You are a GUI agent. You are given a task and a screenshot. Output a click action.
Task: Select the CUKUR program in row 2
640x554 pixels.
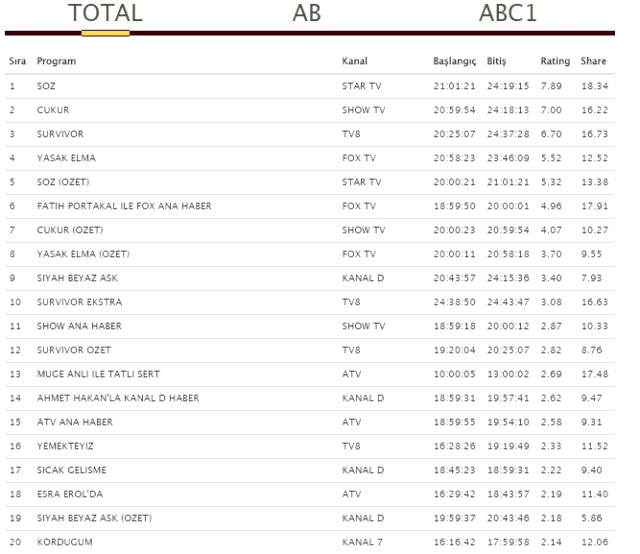click(53, 110)
